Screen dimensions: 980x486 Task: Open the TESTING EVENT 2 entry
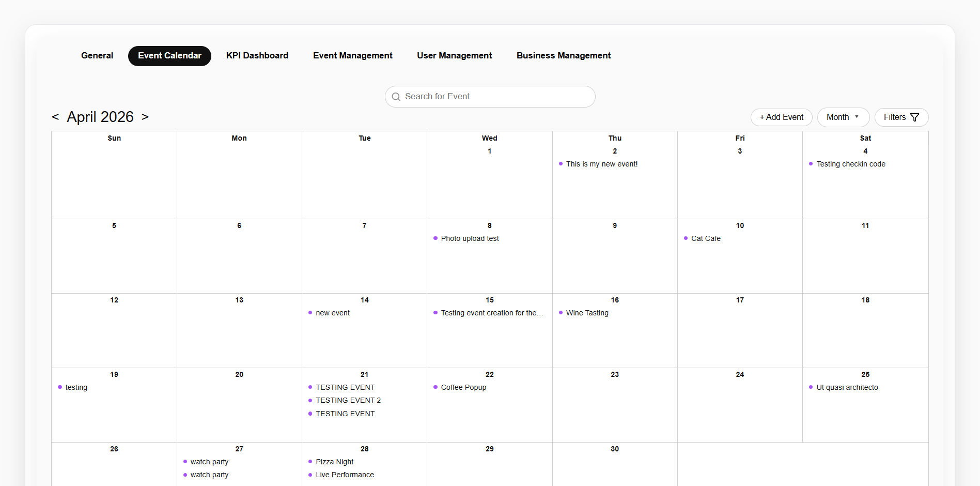click(x=348, y=400)
